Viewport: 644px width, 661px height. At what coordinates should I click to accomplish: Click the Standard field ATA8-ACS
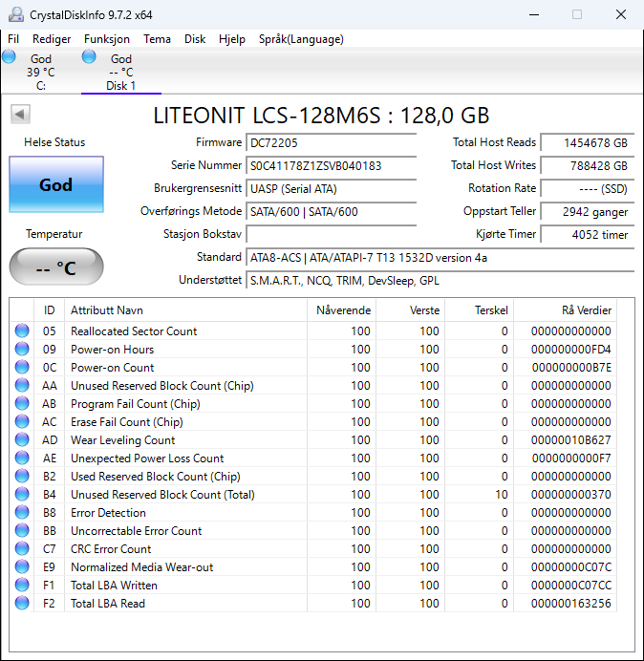tap(440, 258)
